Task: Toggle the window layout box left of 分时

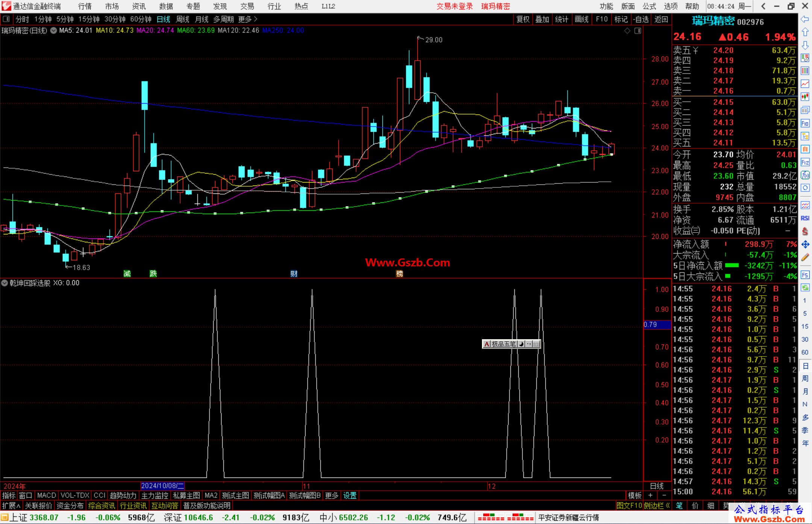Action: tap(6, 19)
